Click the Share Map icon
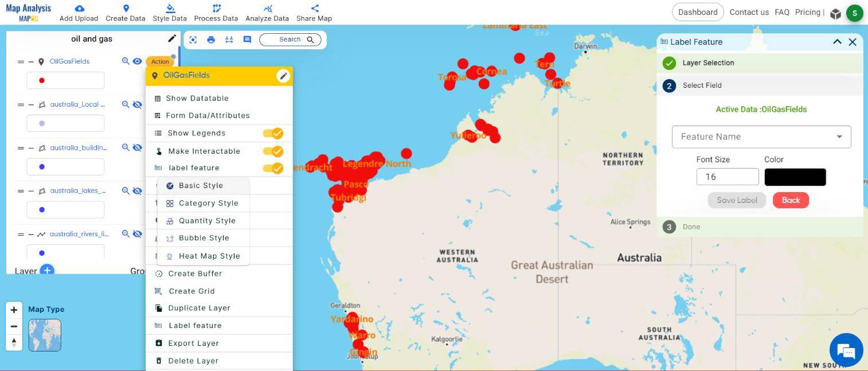Viewport: 868px width, 371px height. 314,8
